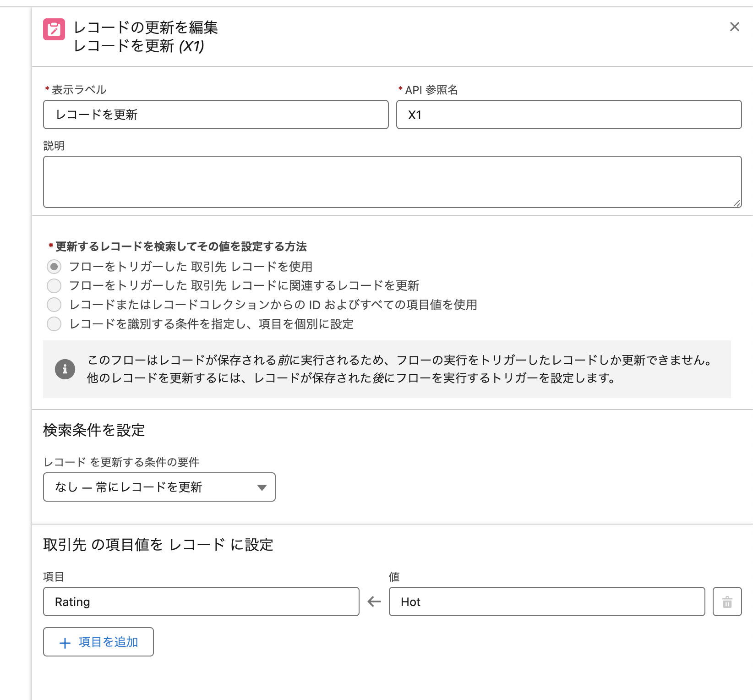This screenshot has width=753, height=700.
Task: Select 関連するレコードを更新 radio option
Action: pyautogui.click(x=54, y=285)
